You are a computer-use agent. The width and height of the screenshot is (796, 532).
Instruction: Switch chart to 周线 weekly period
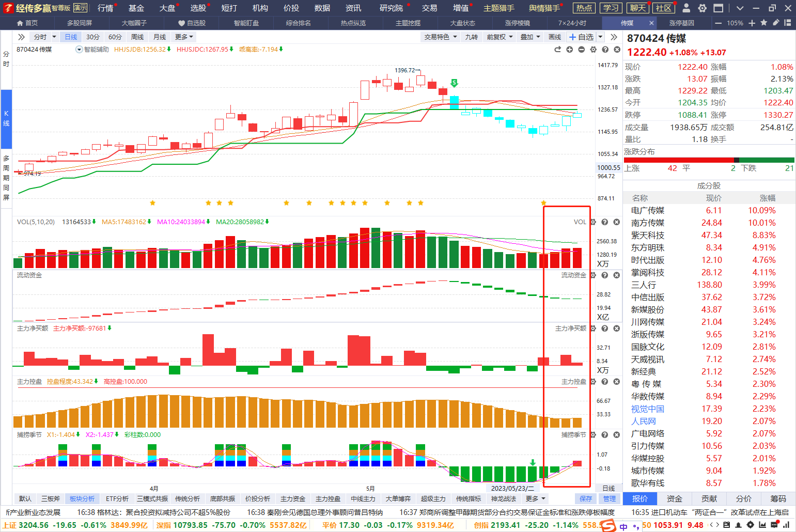(x=137, y=37)
